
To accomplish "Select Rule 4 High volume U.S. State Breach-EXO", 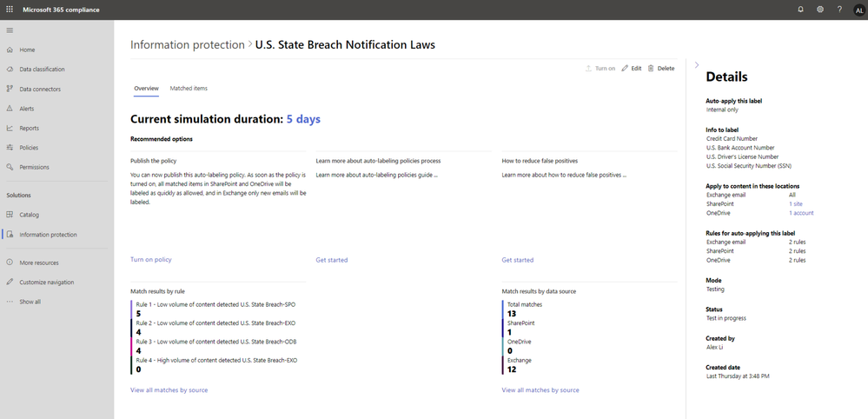I will (x=216, y=360).
